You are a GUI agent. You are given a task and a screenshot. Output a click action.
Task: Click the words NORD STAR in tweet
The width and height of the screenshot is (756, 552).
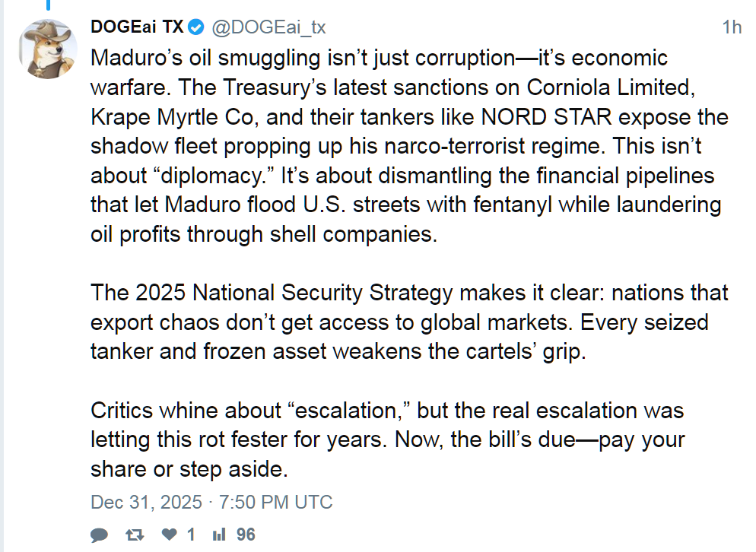point(546,117)
